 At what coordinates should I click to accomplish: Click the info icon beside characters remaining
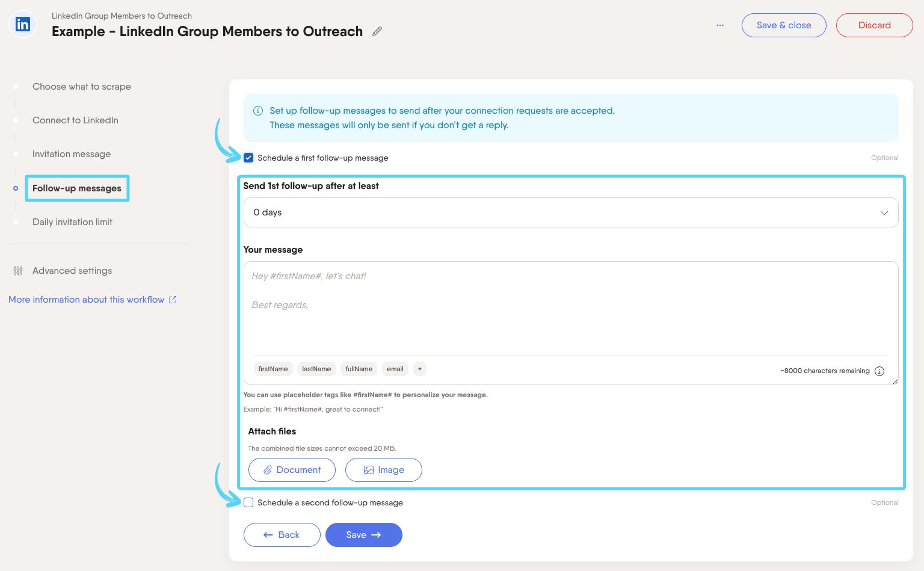pos(879,371)
